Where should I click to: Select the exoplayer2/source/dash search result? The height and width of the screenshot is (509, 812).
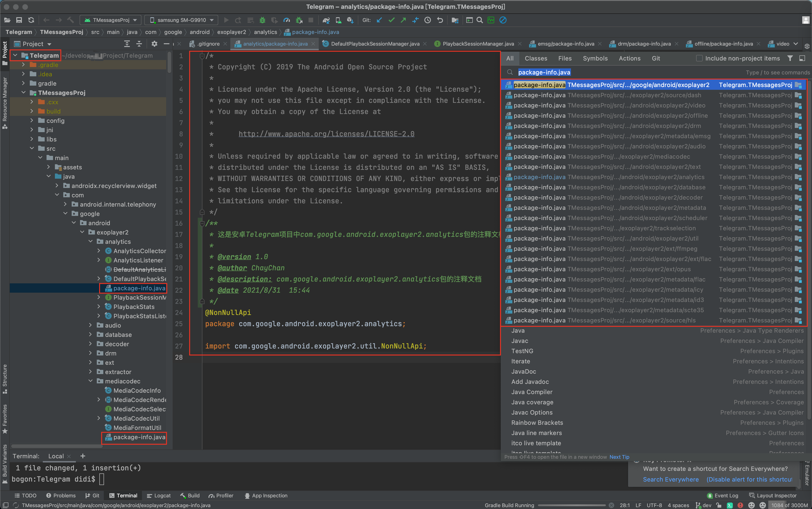click(x=653, y=95)
